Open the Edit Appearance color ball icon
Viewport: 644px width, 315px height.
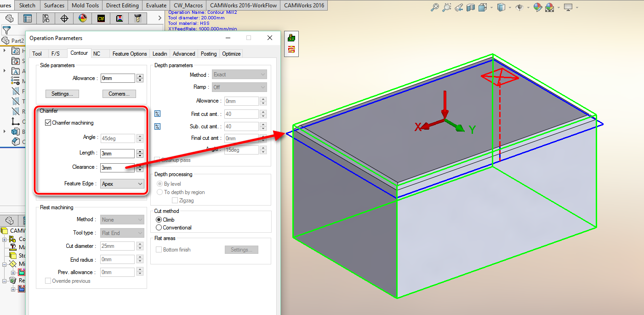(x=537, y=7)
